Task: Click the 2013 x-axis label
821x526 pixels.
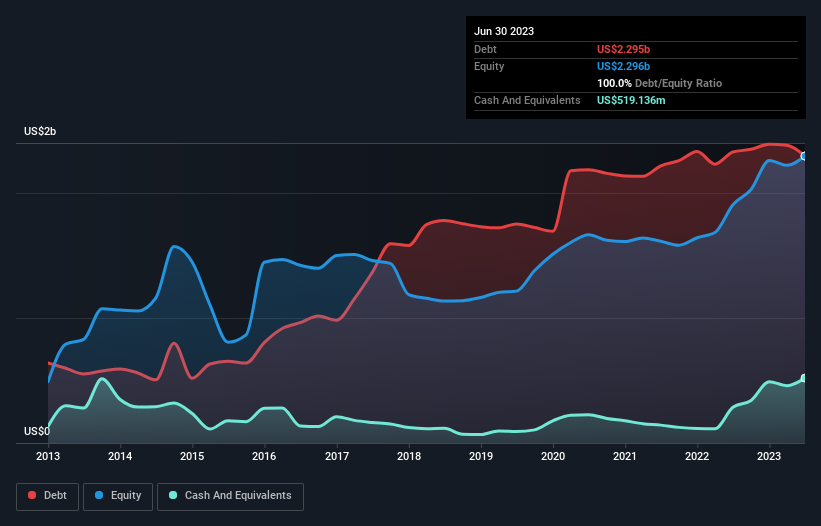Action: 48,456
